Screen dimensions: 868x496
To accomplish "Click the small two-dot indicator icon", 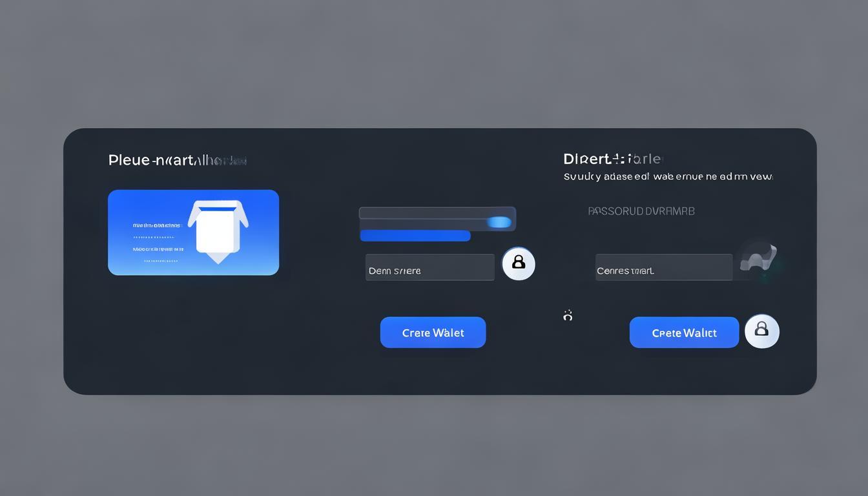I will 568,315.
